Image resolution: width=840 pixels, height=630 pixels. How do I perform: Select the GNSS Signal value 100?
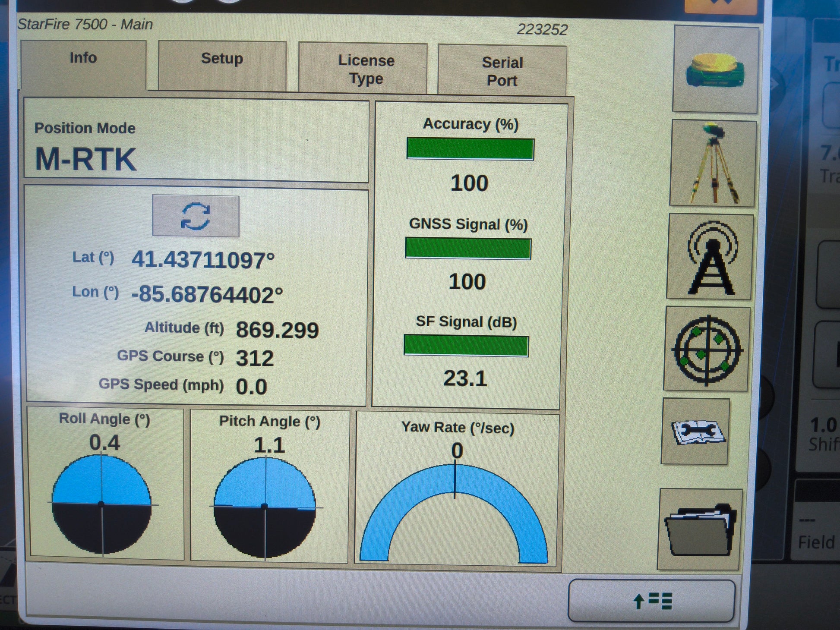(x=467, y=282)
